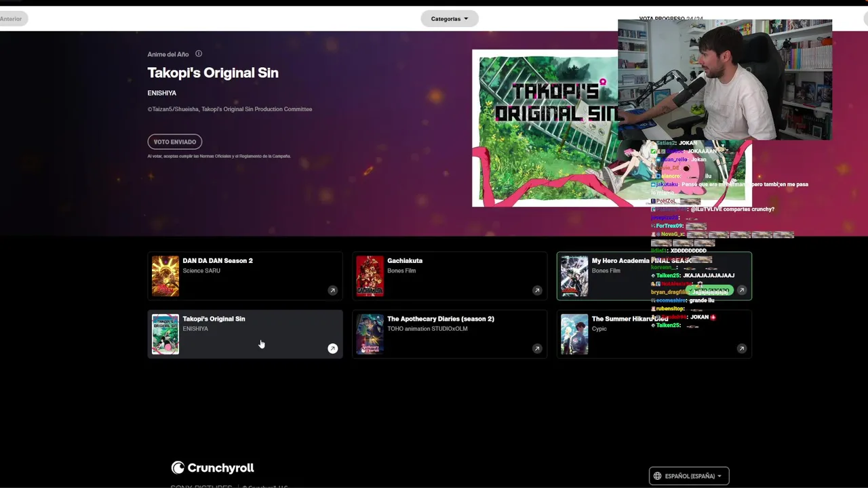The height and width of the screenshot is (488, 868).
Task: Open the arrow icon on the Gachiakuta card
Action: pos(537,290)
